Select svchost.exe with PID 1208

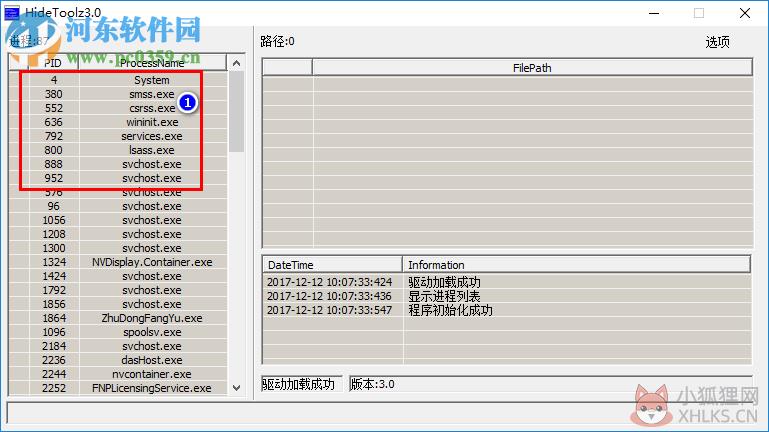[118, 234]
